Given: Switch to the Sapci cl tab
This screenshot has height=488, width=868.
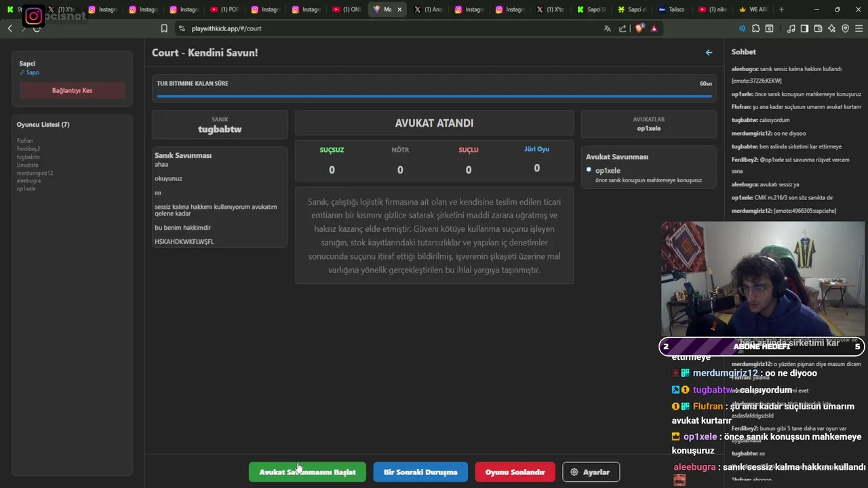Looking at the screenshot, I should tap(631, 9).
